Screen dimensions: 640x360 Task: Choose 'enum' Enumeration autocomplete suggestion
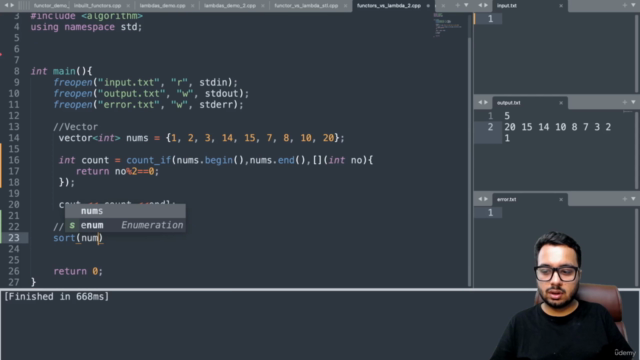[125, 225]
